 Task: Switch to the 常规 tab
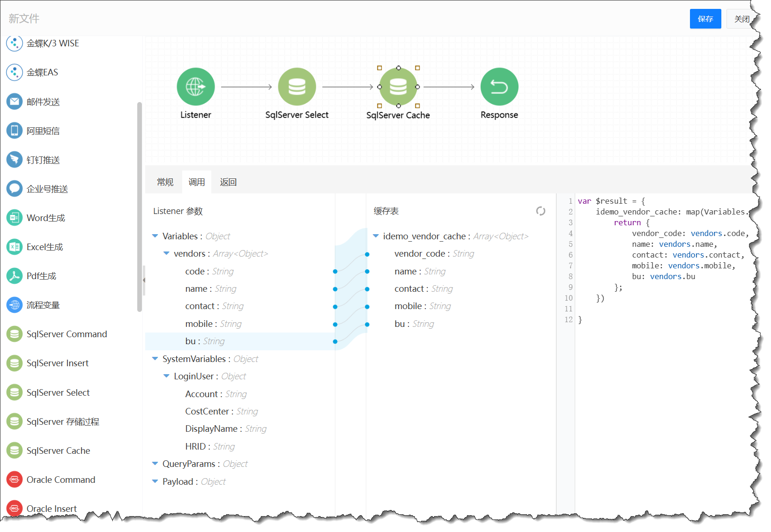(165, 182)
